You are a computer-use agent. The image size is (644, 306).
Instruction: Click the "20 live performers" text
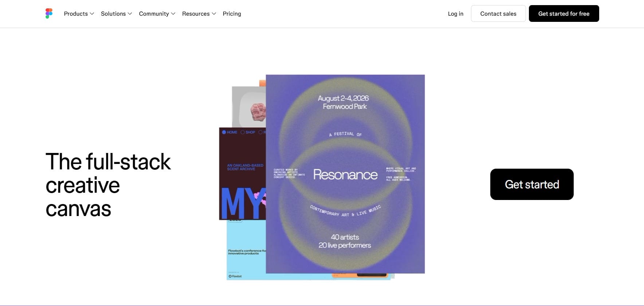click(345, 245)
